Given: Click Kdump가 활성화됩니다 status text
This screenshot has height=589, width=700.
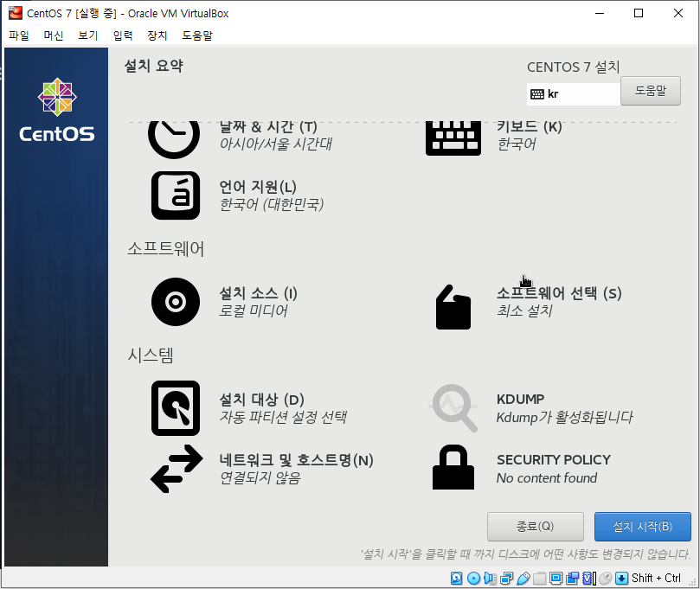Looking at the screenshot, I should [x=565, y=417].
